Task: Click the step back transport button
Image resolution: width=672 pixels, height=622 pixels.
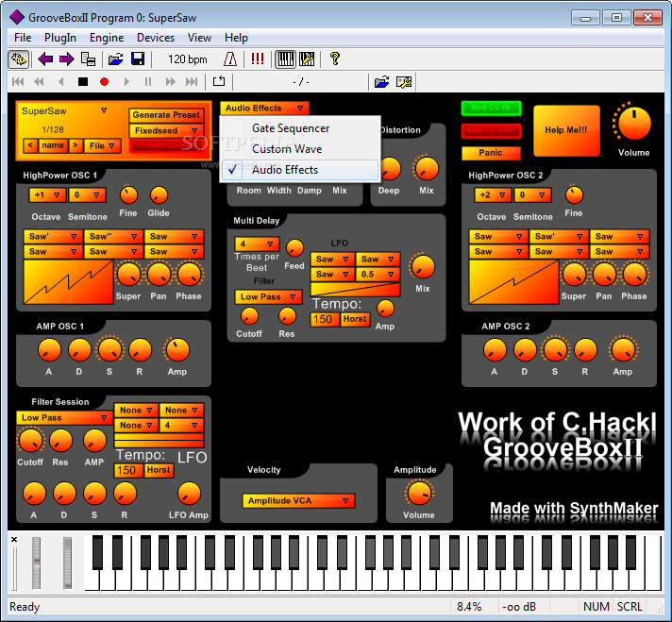Action: tap(60, 81)
